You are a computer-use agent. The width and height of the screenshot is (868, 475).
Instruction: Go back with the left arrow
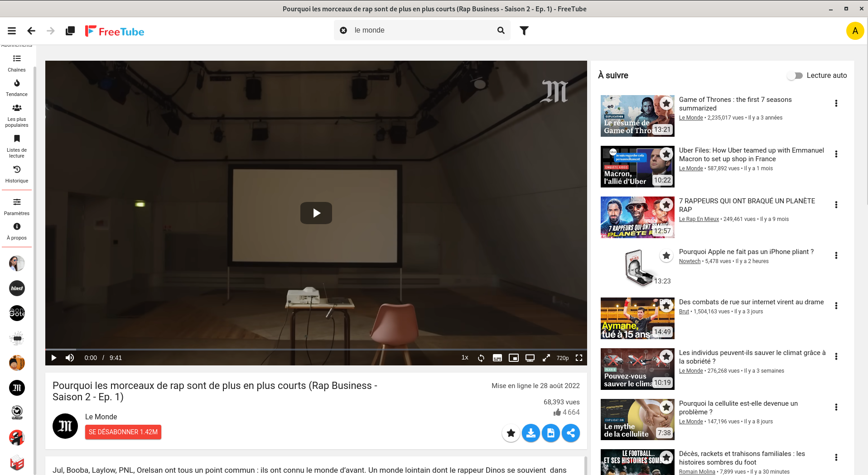(x=31, y=31)
